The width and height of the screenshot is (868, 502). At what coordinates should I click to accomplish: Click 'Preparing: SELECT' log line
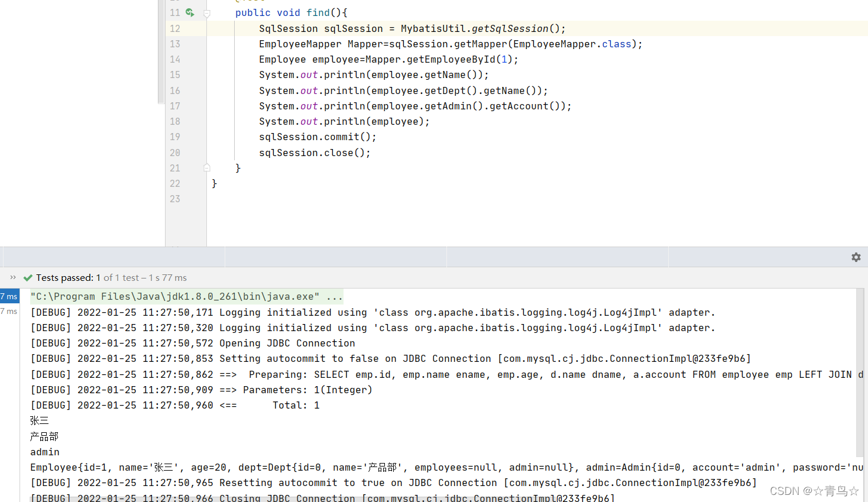click(x=446, y=374)
